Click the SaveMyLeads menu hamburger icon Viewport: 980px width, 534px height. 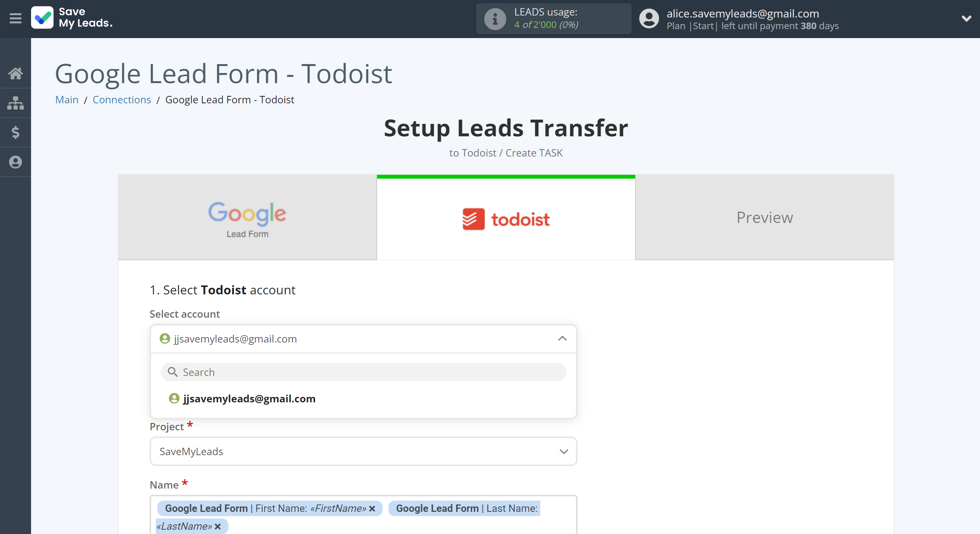pyautogui.click(x=16, y=18)
